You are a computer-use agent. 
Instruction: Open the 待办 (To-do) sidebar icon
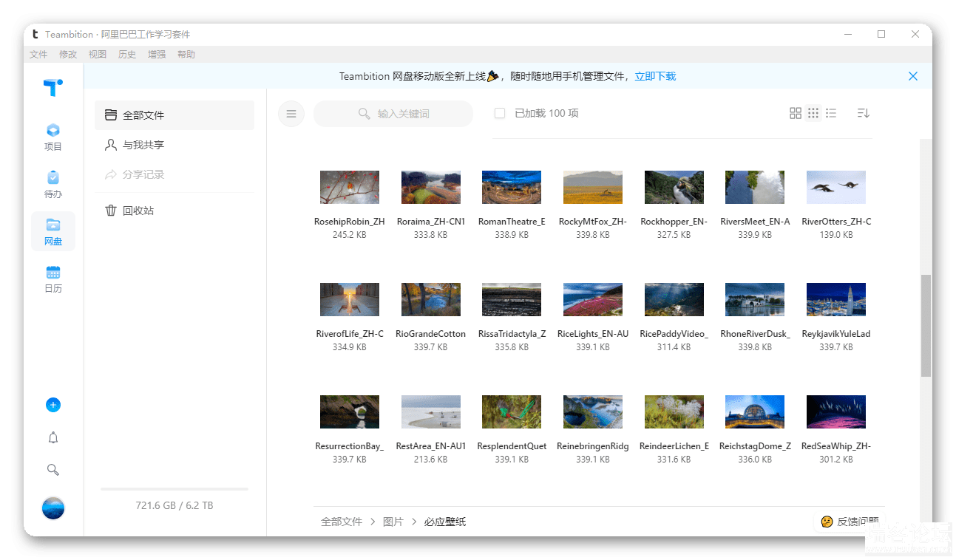(53, 185)
